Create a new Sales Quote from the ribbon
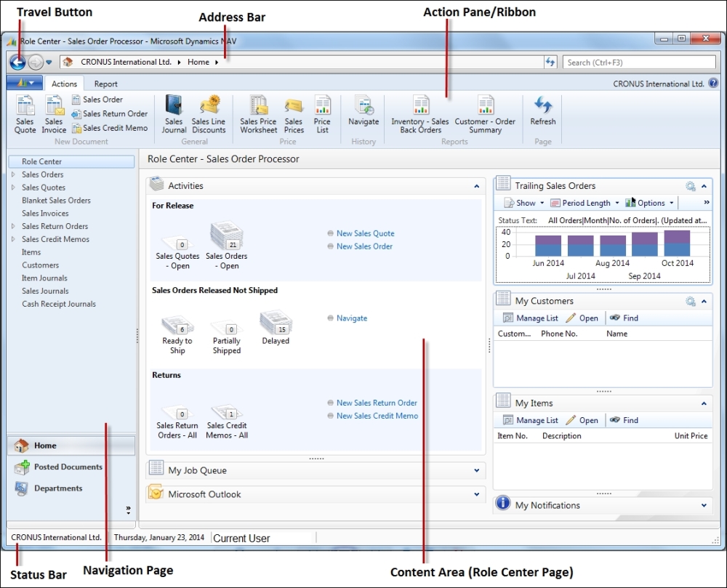727x588 pixels. [25, 114]
